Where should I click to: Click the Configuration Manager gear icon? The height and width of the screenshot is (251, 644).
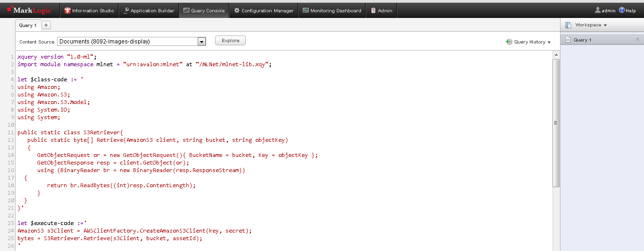coord(237,10)
